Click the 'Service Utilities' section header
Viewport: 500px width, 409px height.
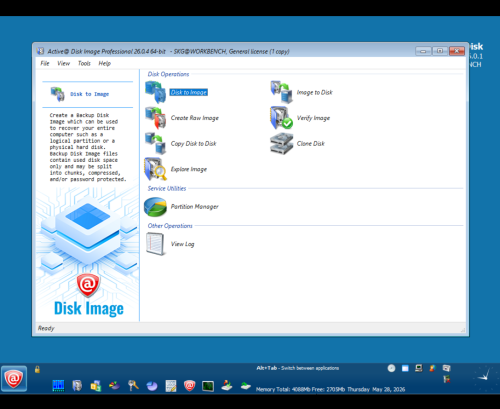click(x=167, y=188)
